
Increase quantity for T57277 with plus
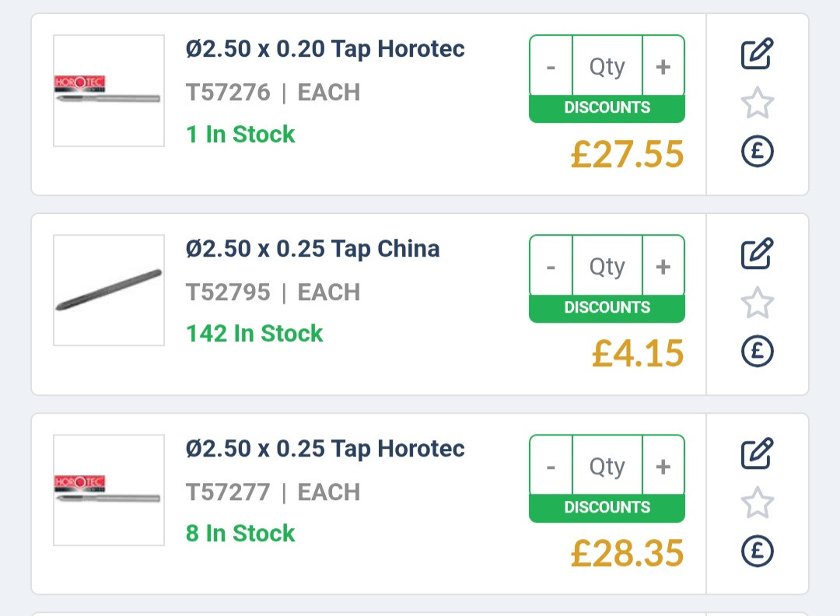(x=663, y=466)
